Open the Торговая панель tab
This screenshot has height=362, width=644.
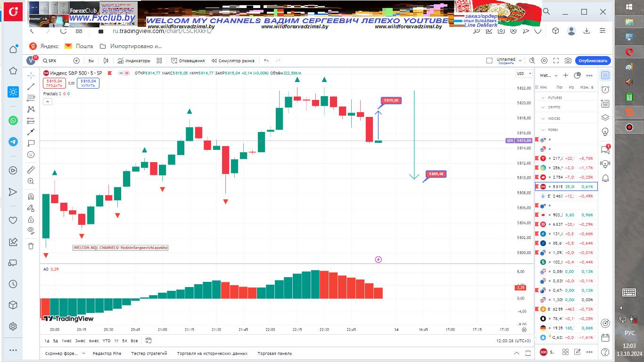275,353
